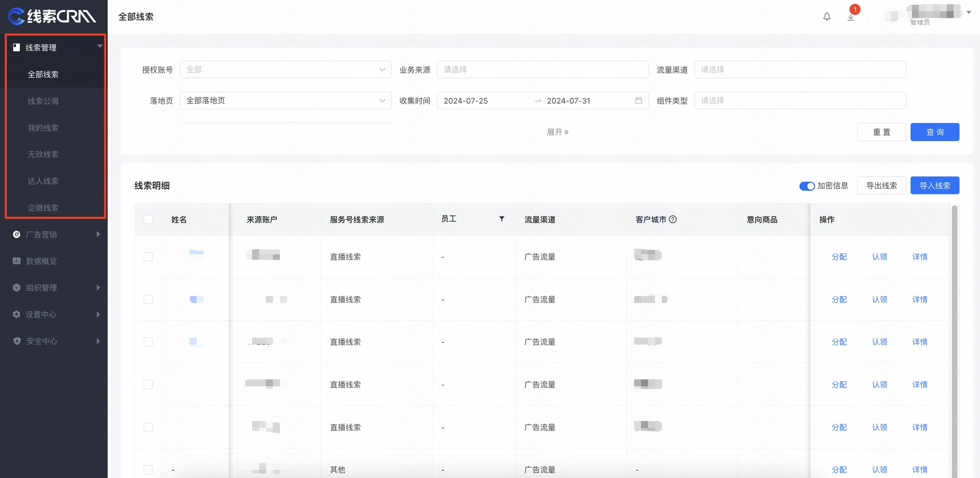Check the select-all checkbox in header

tap(148, 219)
